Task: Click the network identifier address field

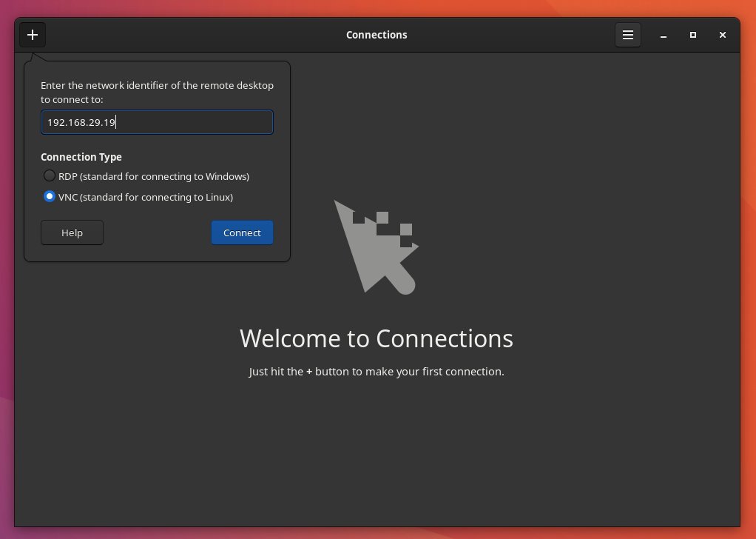Action: [x=157, y=122]
